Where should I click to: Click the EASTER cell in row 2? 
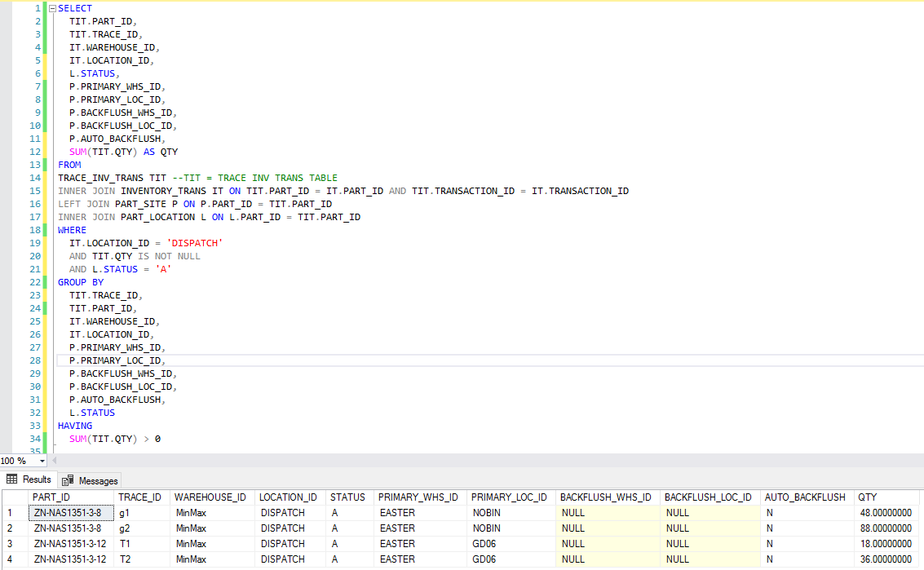tap(420, 528)
